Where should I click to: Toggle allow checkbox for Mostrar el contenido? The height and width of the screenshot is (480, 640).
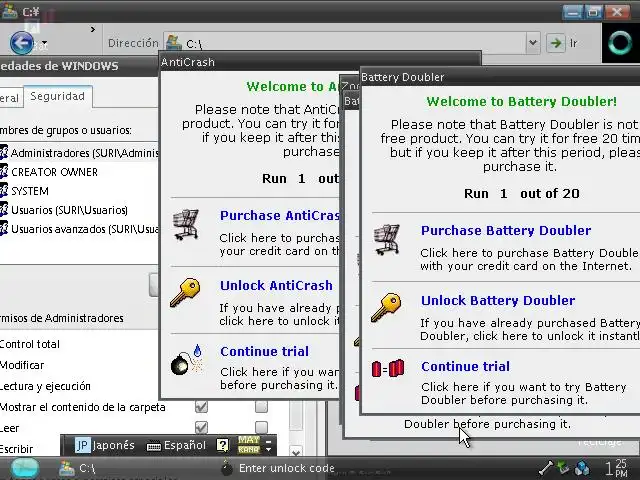pyautogui.click(x=201, y=407)
